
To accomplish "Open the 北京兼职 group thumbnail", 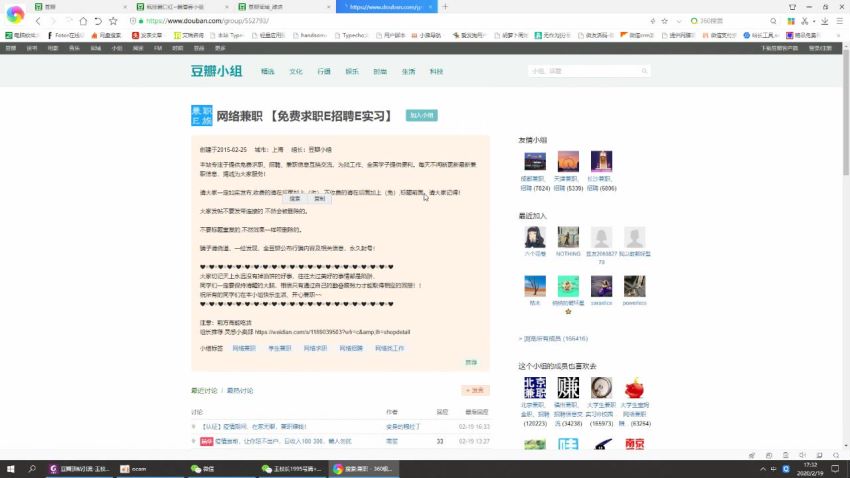I will (535, 388).
